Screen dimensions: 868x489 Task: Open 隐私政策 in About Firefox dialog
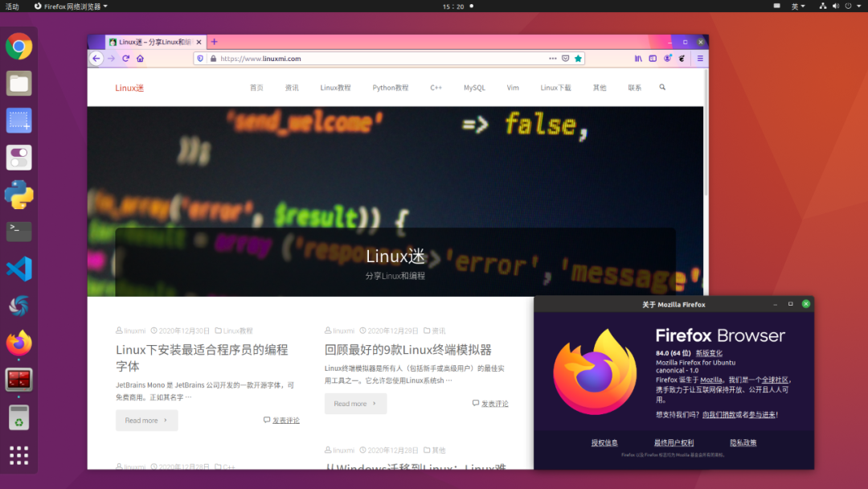(x=743, y=442)
